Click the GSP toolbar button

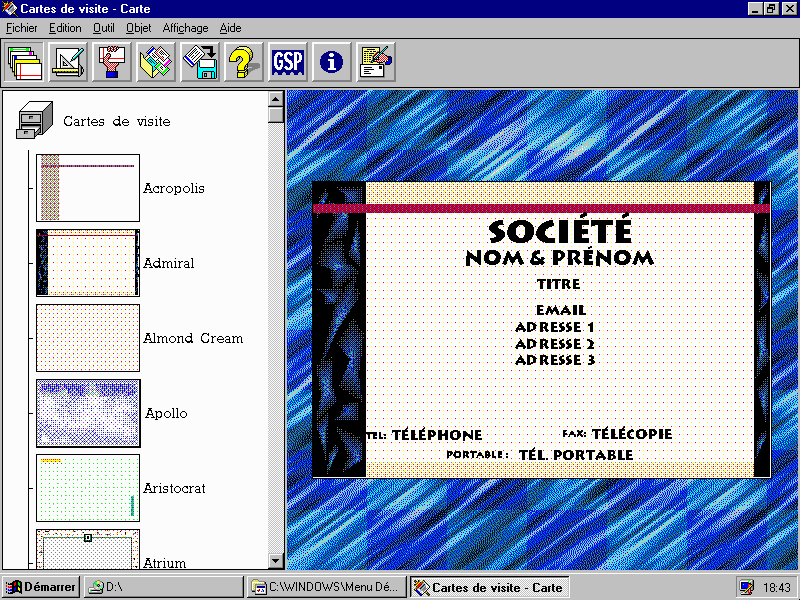pyautogui.click(x=288, y=62)
